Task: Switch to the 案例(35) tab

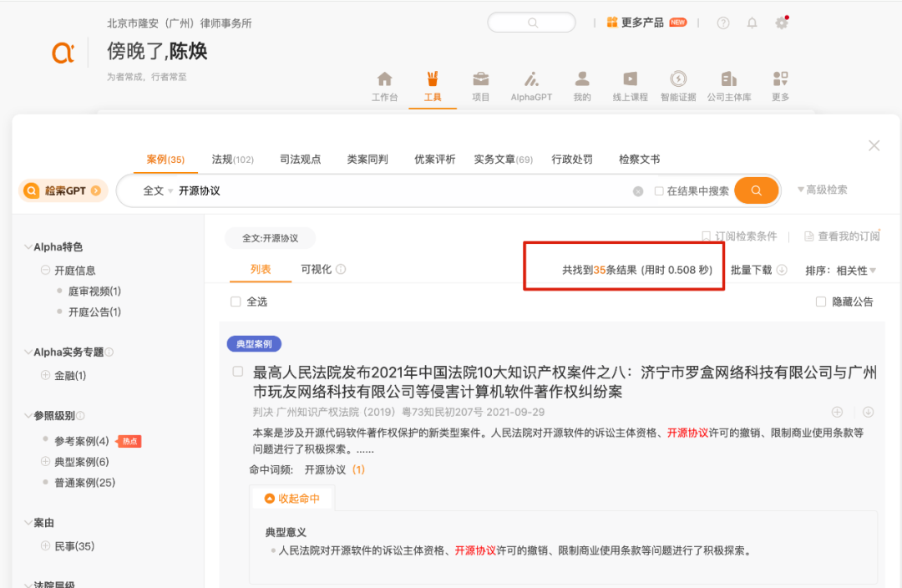Action: (x=165, y=160)
